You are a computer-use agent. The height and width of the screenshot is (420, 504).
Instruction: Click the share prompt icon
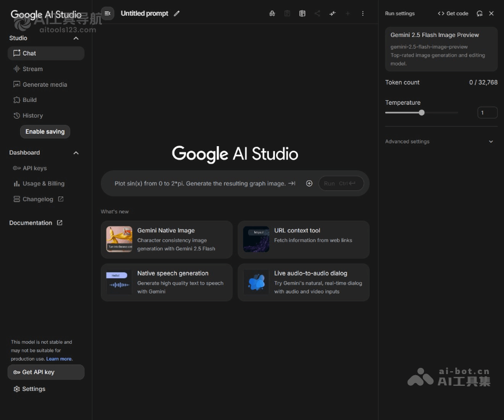click(x=318, y=13)
